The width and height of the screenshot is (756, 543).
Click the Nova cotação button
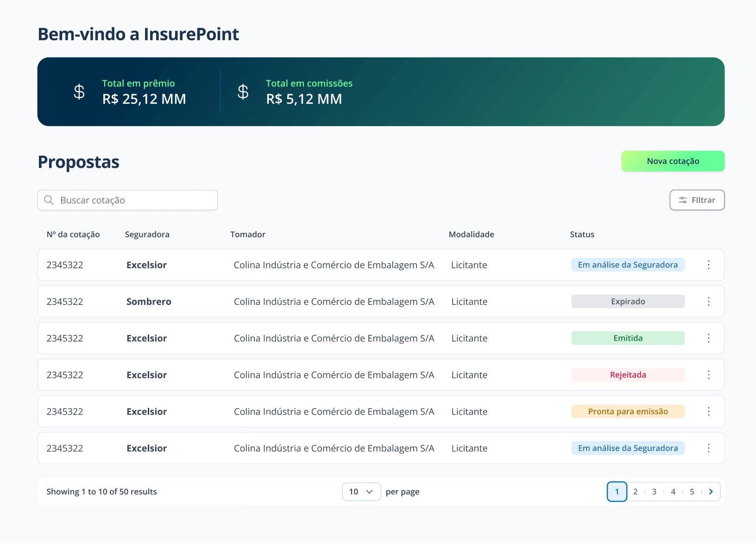tap(673, 161)
